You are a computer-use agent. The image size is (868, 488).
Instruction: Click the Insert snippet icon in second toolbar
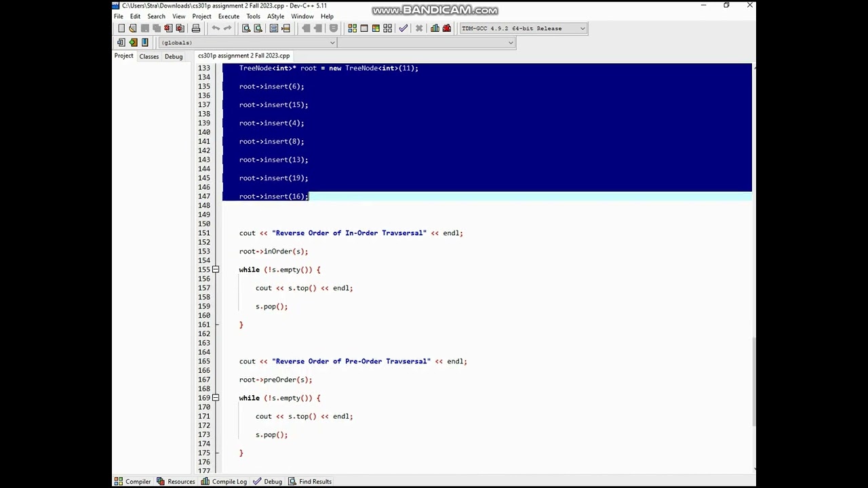(x=121, y=43)
